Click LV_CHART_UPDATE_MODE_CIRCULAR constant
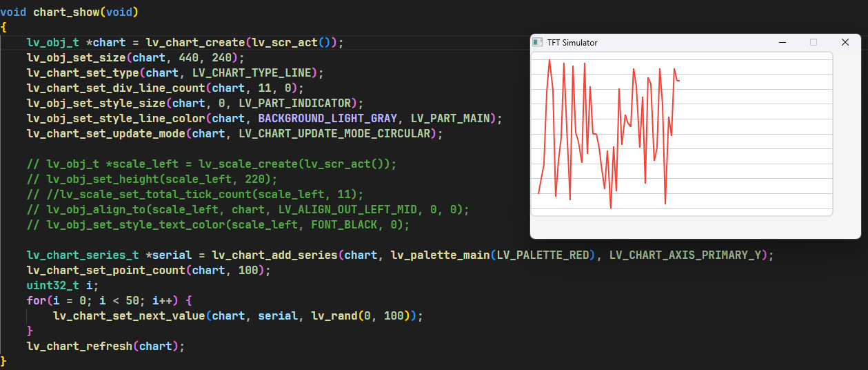This screenshot has width=868, height=370. tap(334, 134)
